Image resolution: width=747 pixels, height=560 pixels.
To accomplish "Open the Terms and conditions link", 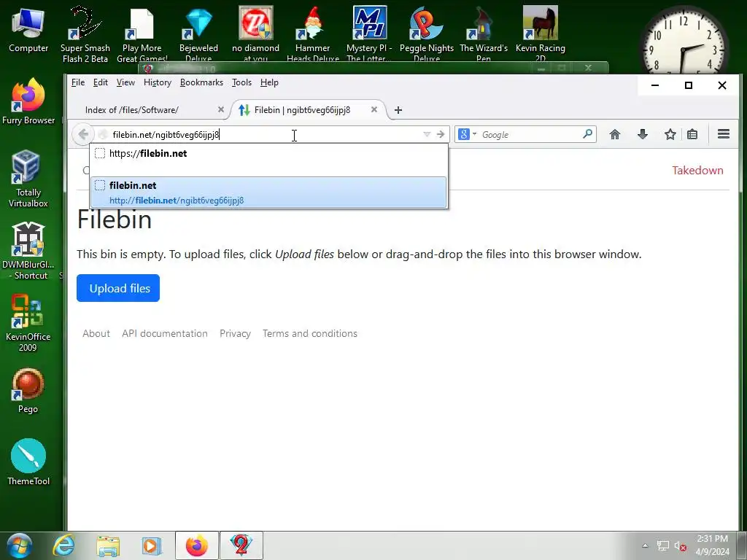I will 309,333.
